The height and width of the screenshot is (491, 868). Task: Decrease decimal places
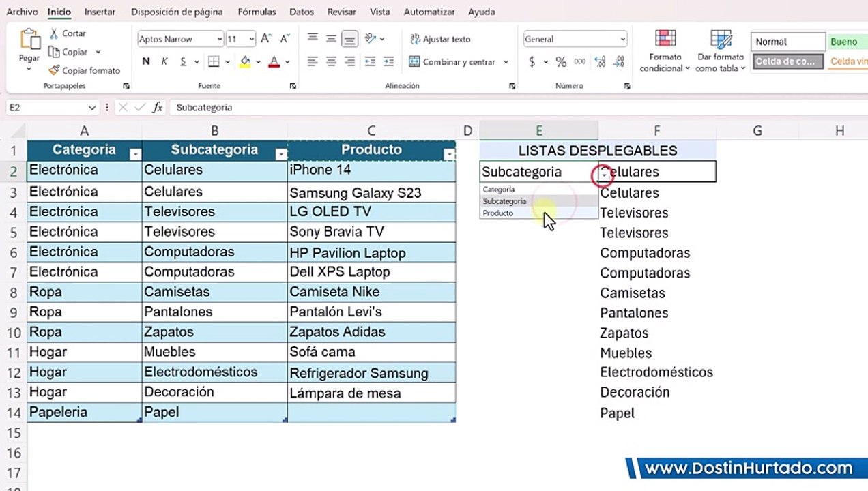(620, 61)
